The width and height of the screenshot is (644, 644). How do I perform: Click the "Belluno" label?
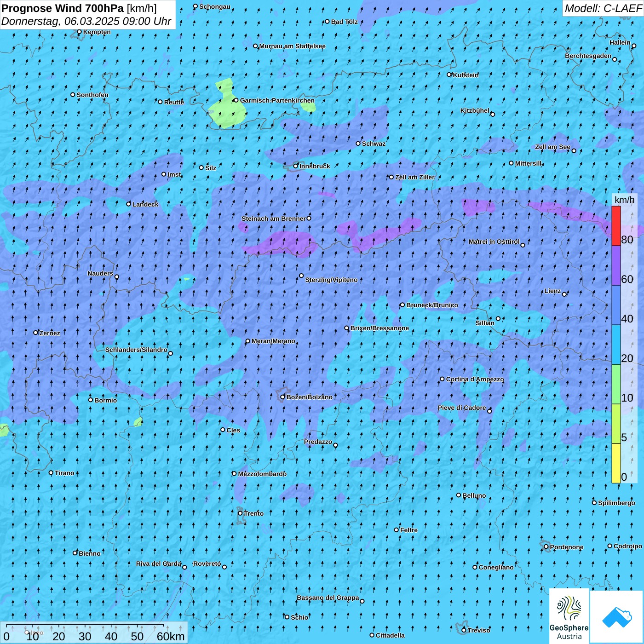[474, 495]
